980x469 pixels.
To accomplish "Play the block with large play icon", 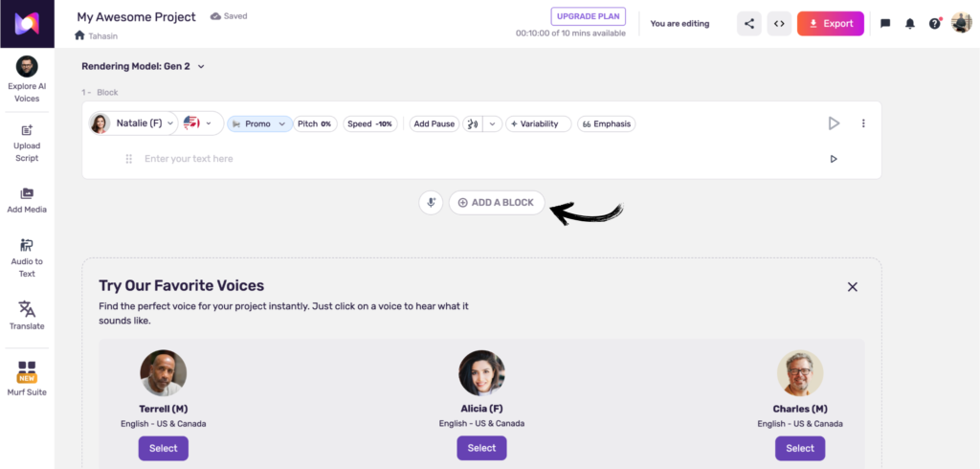I will (x=834, y=123).
